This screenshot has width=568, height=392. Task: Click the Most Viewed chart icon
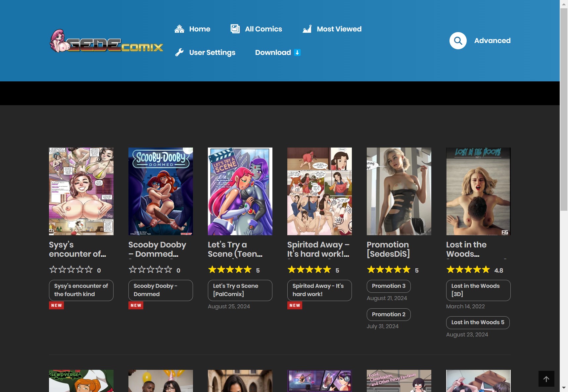pyautogui.click(x=307, y=29)
